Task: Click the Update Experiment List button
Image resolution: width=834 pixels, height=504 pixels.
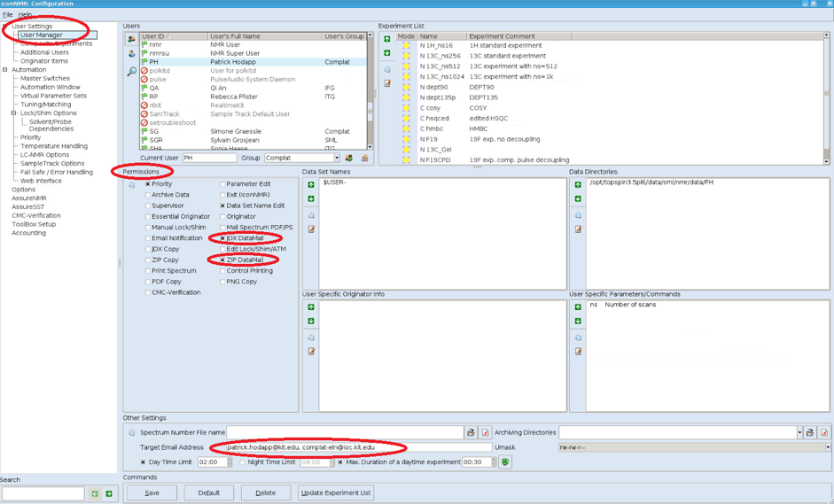Action: coord(336,492)
